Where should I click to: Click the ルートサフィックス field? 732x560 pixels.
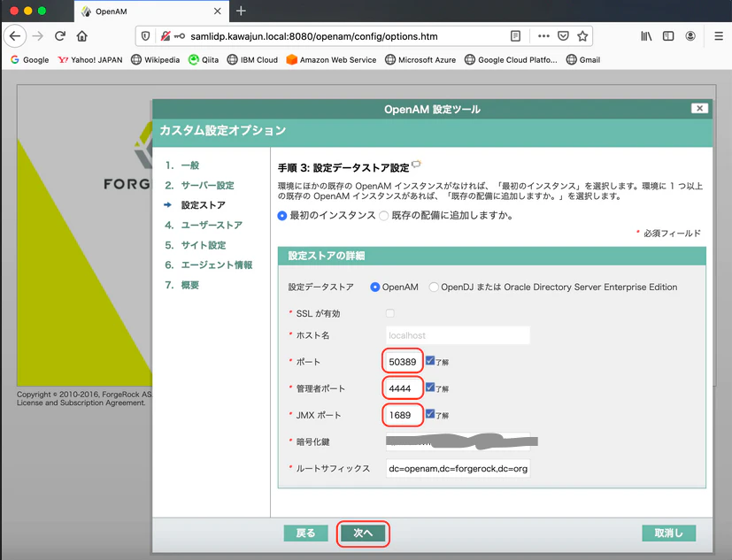pyautogui.click(x=458, y=468)
